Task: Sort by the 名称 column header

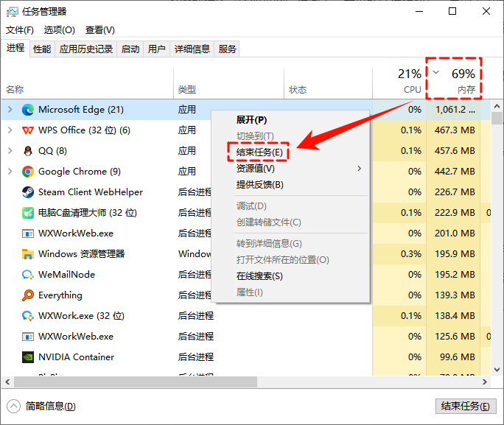Action: click(15, 89)
